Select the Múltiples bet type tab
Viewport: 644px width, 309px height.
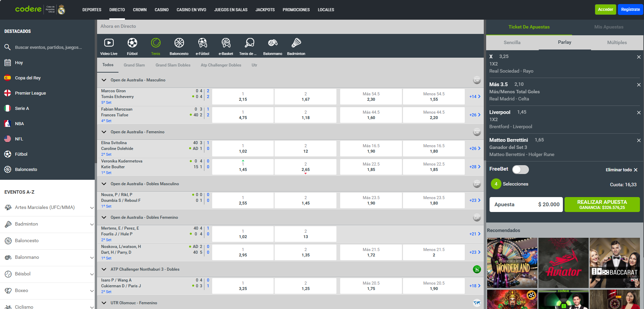tap(617, 42)
